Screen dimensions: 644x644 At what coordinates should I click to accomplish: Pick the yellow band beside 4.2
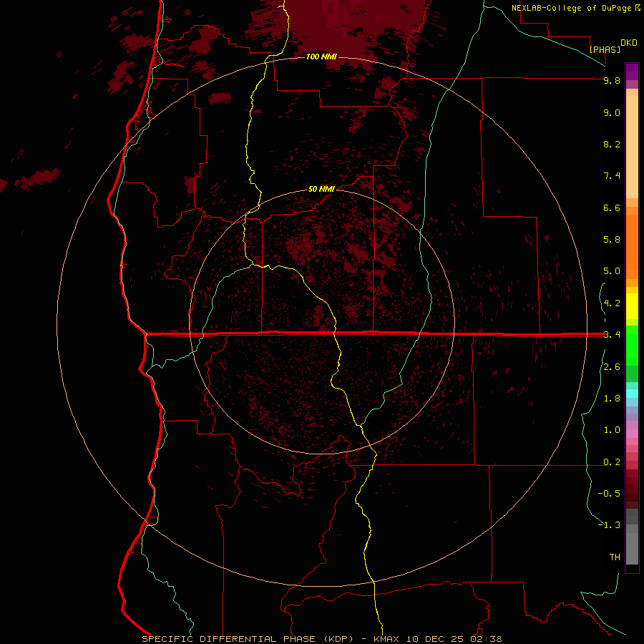[632, 306]
